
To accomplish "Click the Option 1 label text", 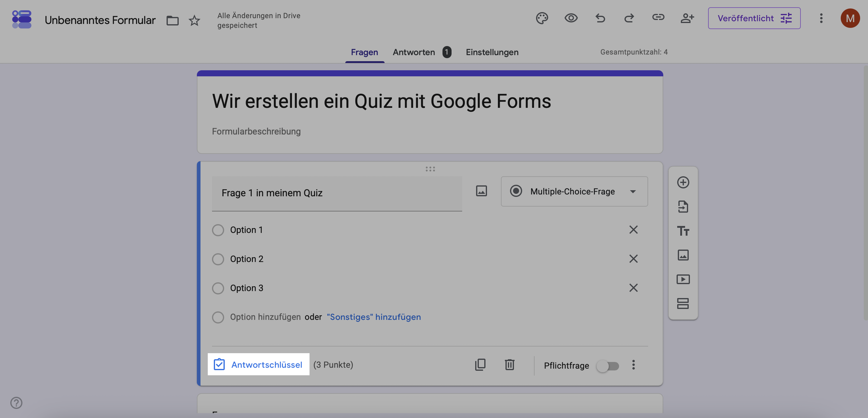I will pyautogui.click(x=246, y=230).
